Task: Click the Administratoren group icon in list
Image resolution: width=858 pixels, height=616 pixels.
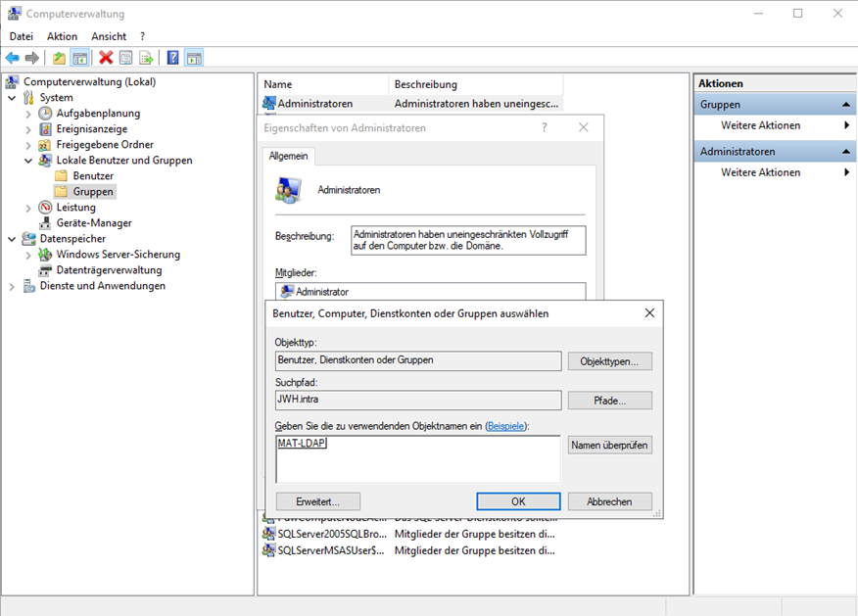Action: [x=268, y=103]
